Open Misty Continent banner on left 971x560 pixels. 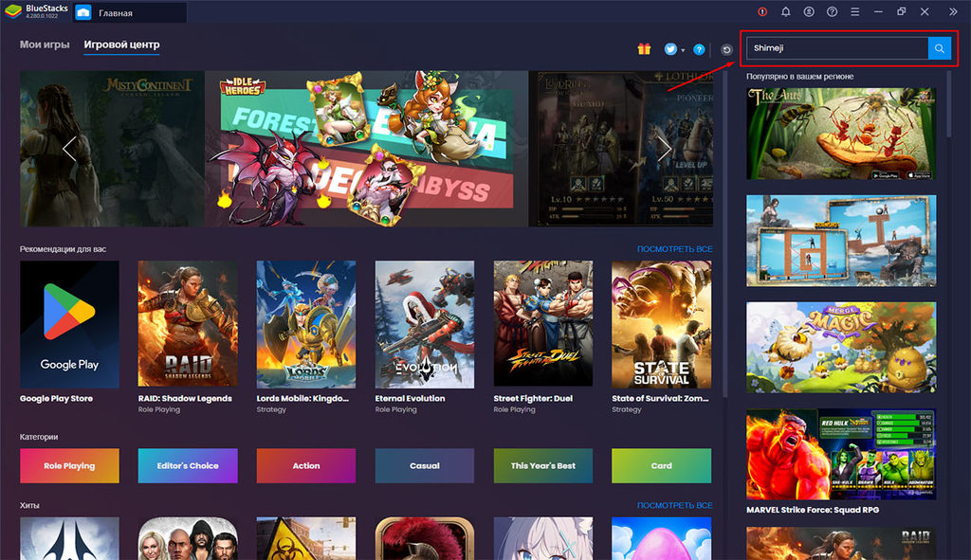pyautogui.click(x=112, y=149)
